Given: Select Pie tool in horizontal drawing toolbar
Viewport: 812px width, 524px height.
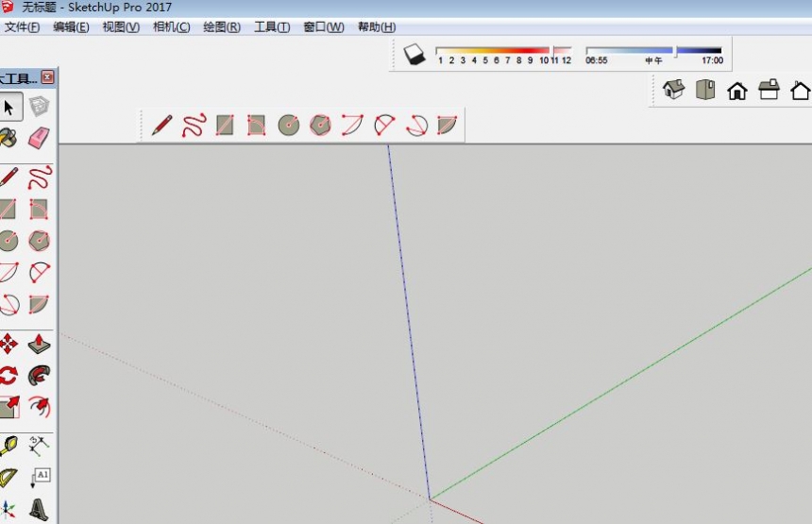Looking at the screenshot, I should (x=447, y=126).
